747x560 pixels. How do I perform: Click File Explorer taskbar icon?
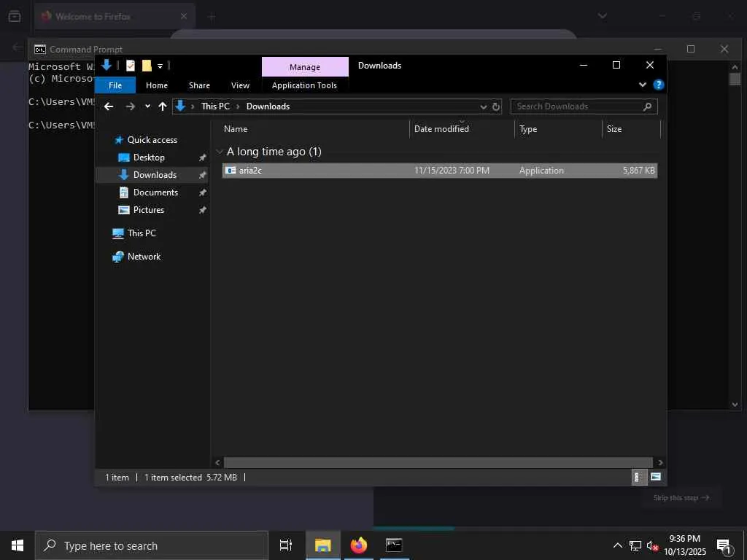point(322,545)
